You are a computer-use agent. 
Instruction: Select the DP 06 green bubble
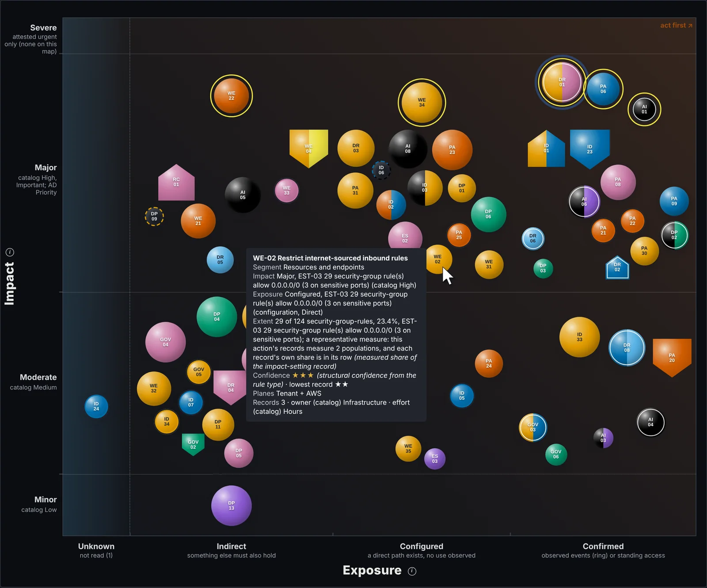pos(488,214)
